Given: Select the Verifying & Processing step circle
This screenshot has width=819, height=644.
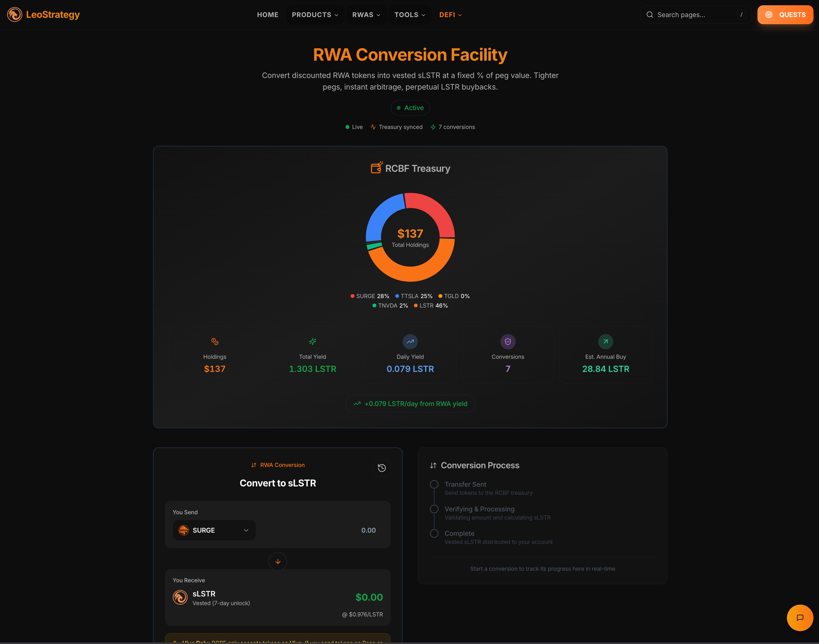Looking at the screenshot, I should pos(434,509).
